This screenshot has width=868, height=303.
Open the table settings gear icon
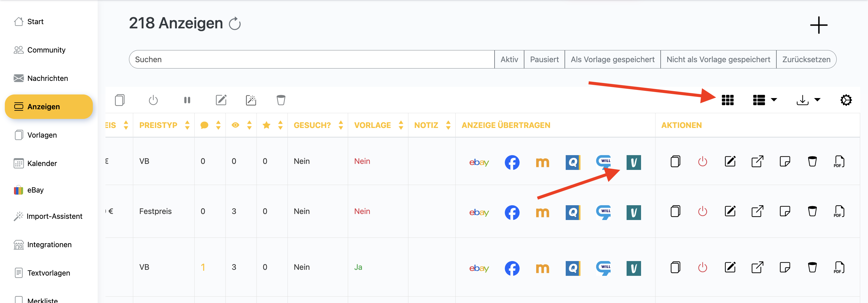845,100
